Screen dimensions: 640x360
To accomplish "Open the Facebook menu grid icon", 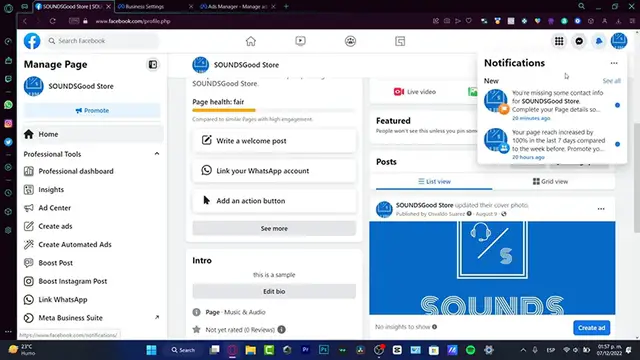I will (559, 41).
